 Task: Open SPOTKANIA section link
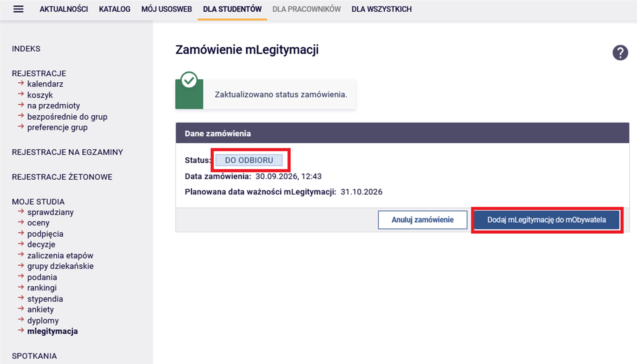tap(34, 356)
